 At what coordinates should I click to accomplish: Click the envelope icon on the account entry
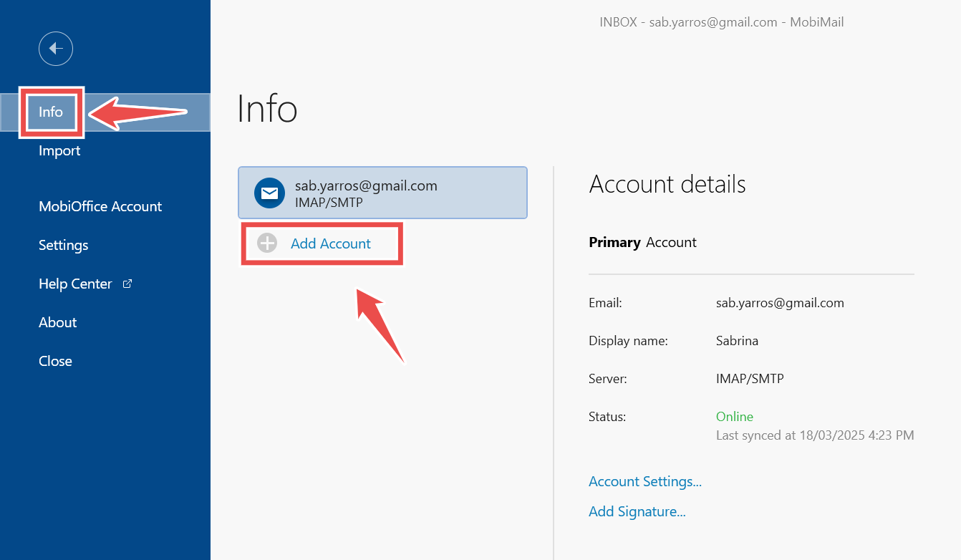269,193
